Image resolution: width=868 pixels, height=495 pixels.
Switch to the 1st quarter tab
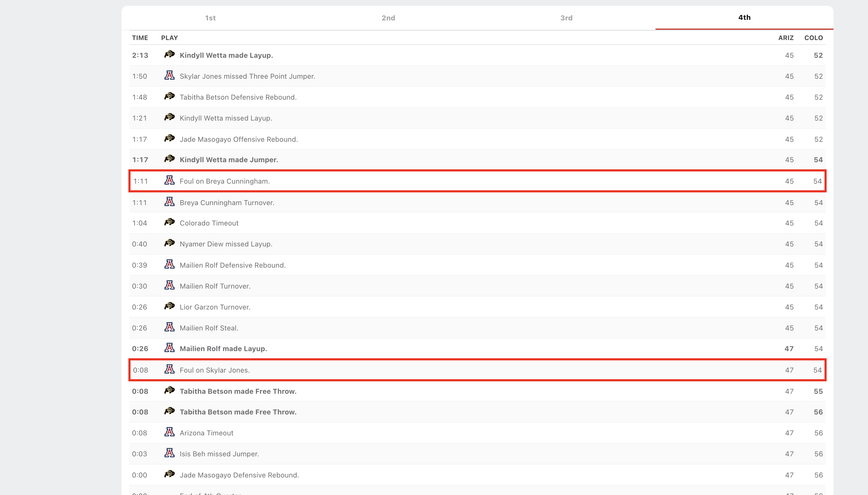[x=210, y=18]
